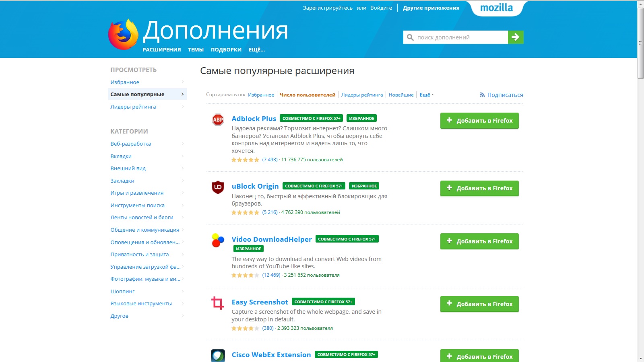
Task: Sort by Избранное
Action: click(261, 95)
